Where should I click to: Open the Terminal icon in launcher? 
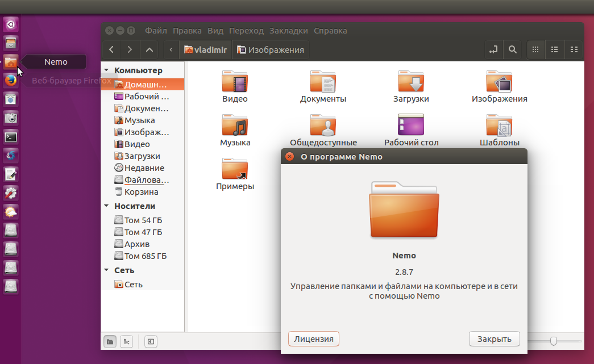(11, 137)
